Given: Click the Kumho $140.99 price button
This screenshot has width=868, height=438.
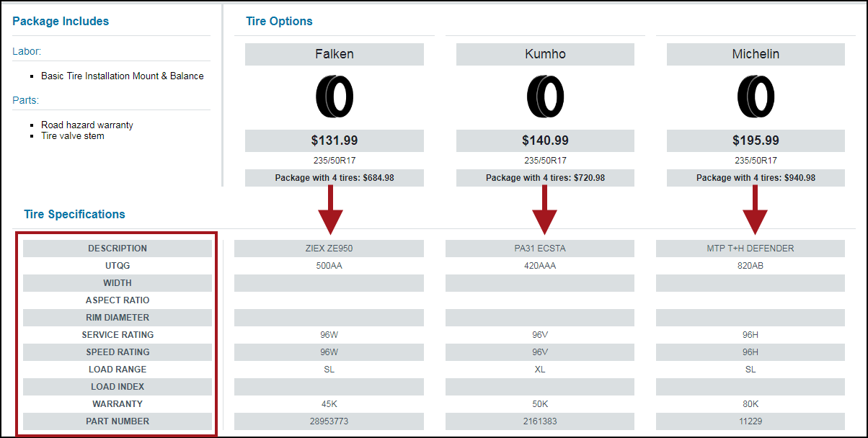Looking at the screenshot, I should (545, 140).
